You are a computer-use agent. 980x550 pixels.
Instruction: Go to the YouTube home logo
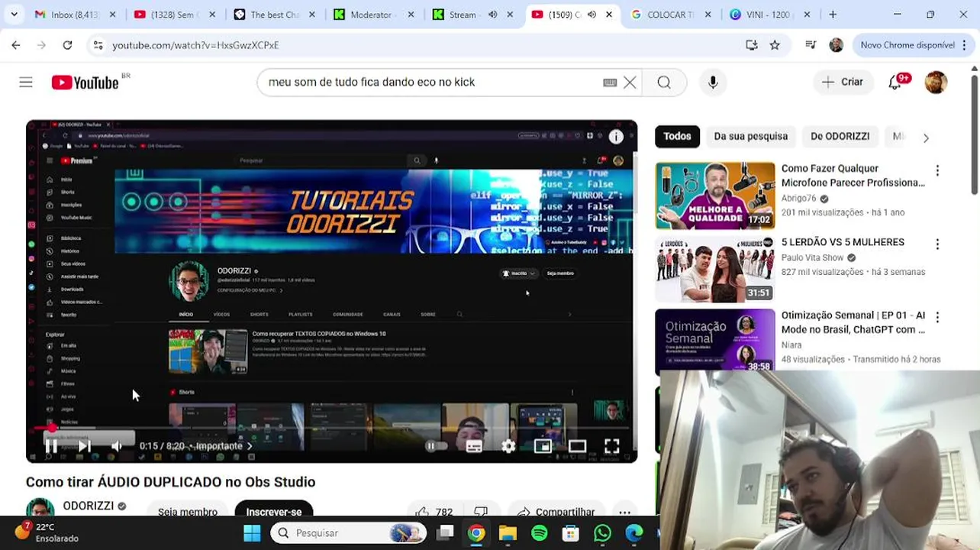85,82
